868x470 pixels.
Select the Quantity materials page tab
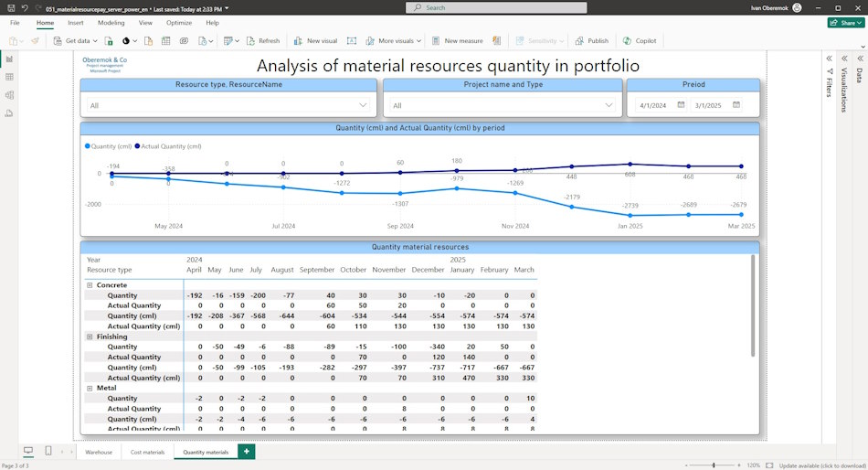(x=206, y=453)
